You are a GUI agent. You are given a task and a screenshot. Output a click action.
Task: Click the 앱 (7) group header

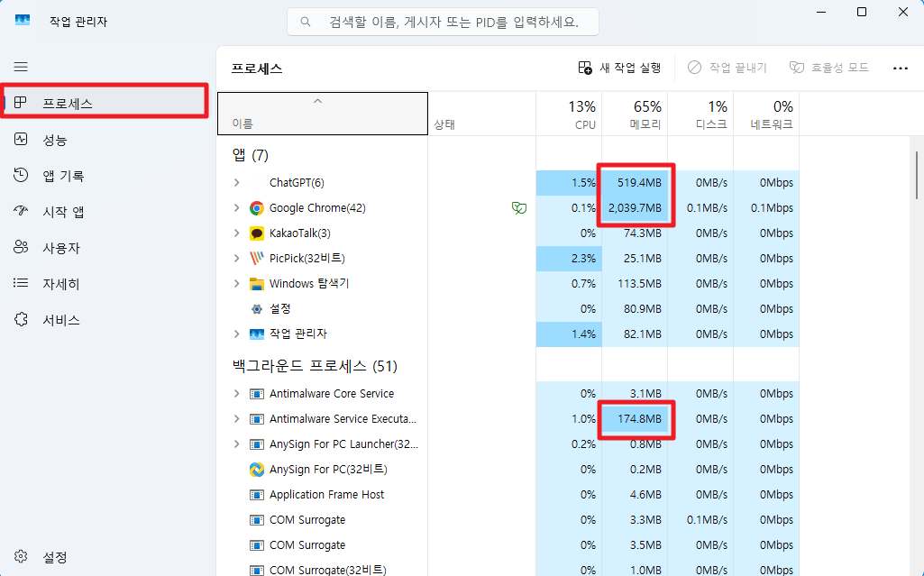(x=251, y=155)
